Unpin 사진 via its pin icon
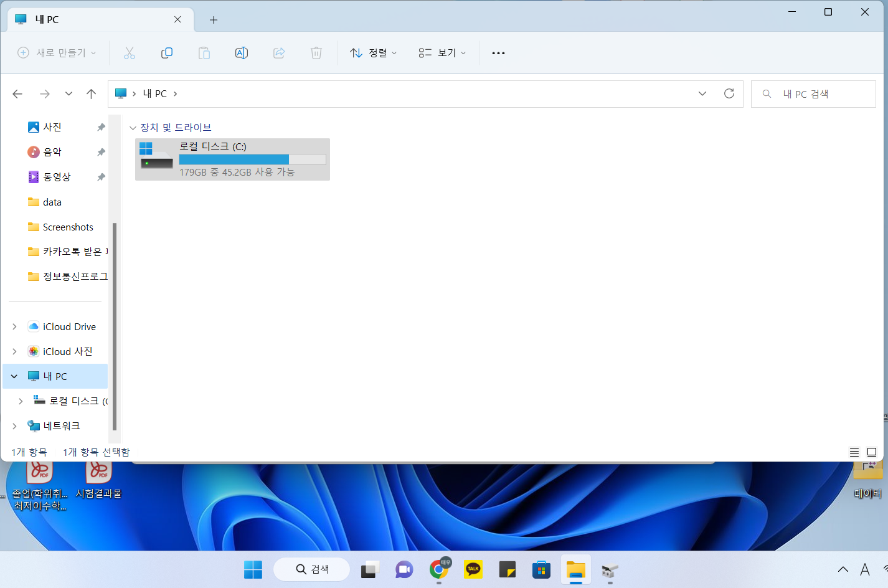Image resolution: width=888 pixels, height=588 pixels. (x=101, y=127)
